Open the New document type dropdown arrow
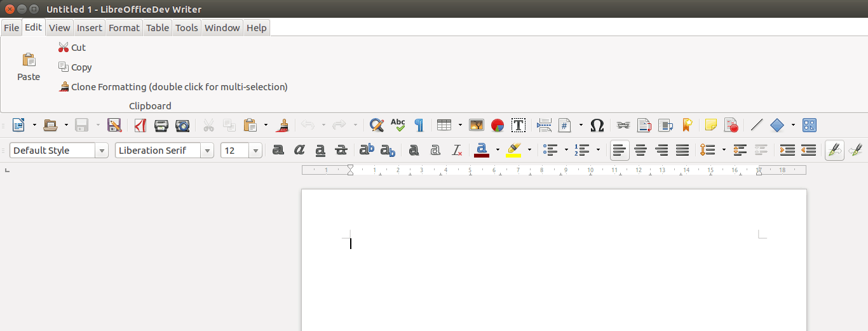This screenshot has width=868, height=331. [34, 125]
